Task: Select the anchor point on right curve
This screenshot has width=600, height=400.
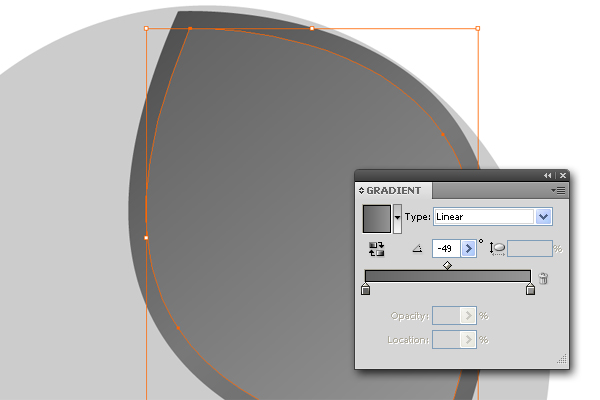Action: [443, 134]
